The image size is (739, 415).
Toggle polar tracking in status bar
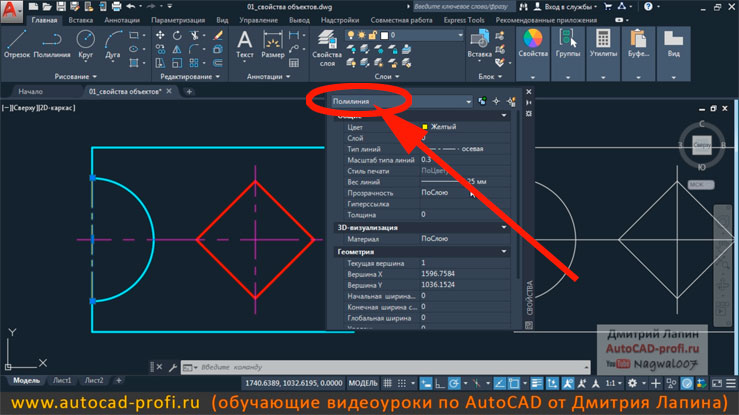454,383
